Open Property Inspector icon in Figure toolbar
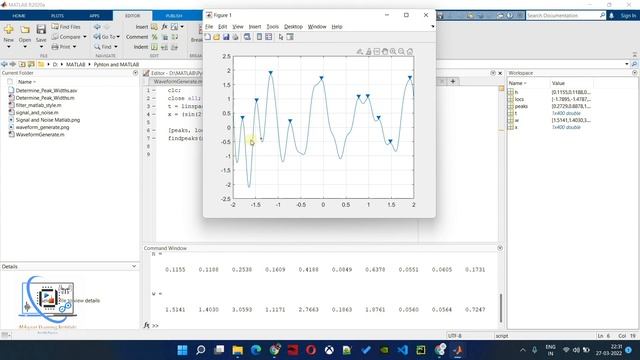The width and height of the screenshot is (640, 360). (290, 37)
